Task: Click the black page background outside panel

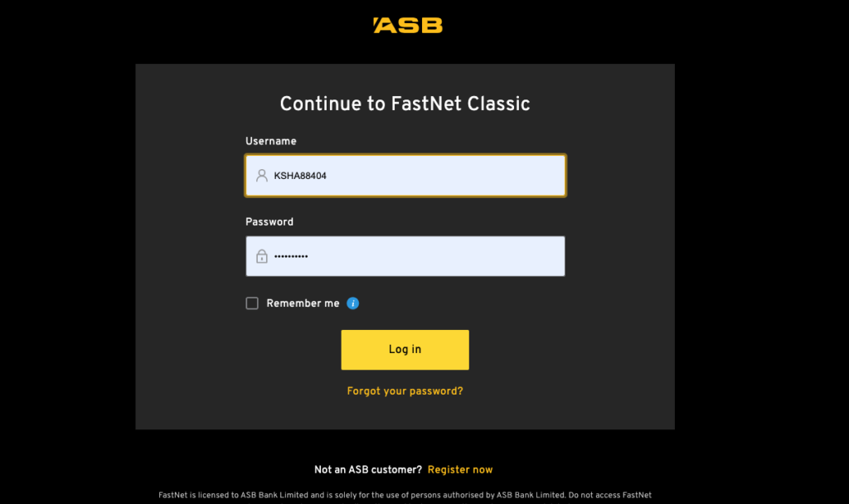Action: tap(66, 249)
